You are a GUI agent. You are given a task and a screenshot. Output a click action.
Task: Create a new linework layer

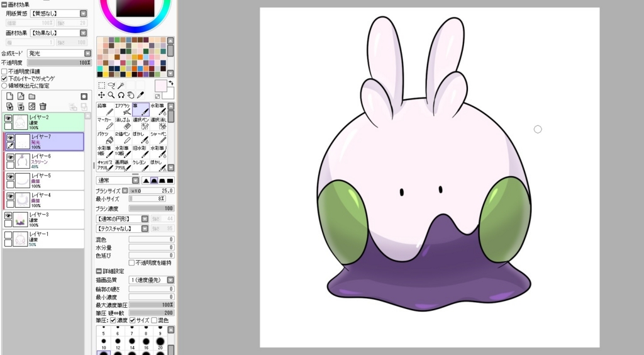(21, 96)
